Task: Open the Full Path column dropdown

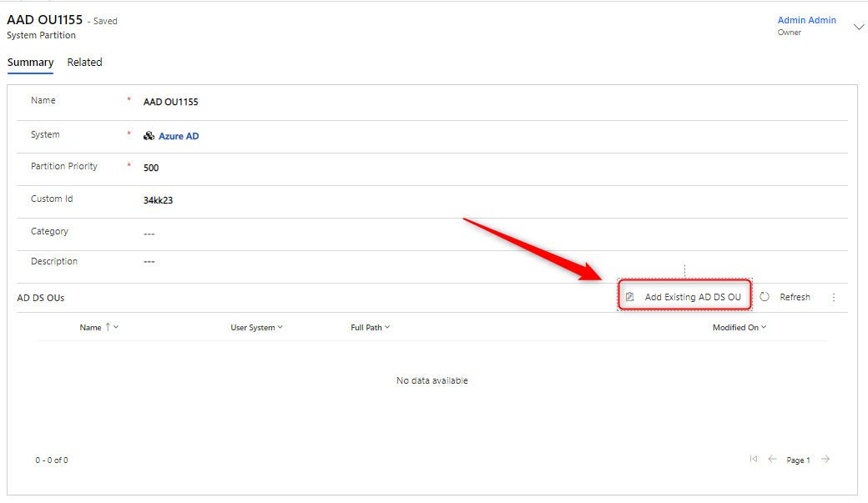Action: [x=370, y=328]
